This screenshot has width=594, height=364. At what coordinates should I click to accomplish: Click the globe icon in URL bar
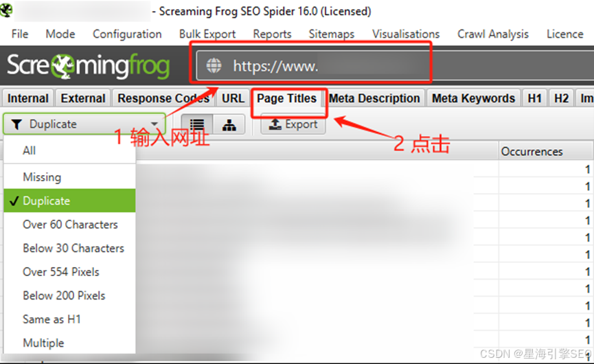[214, 65]
